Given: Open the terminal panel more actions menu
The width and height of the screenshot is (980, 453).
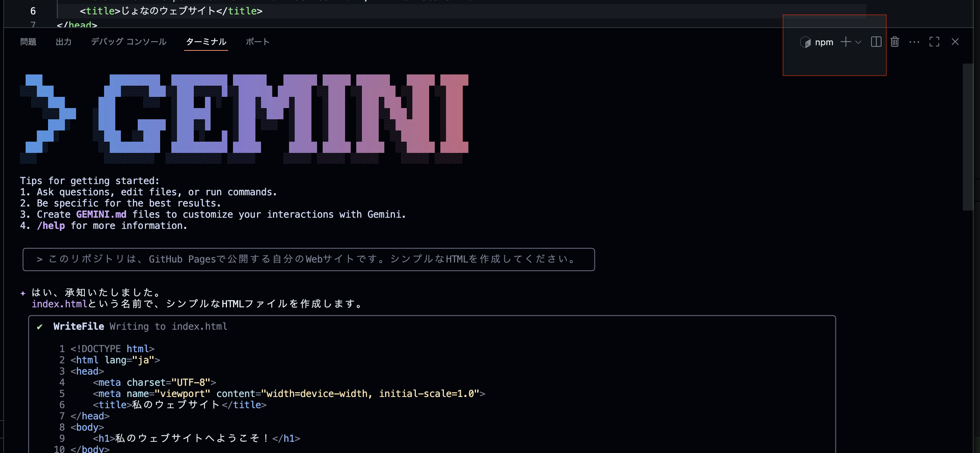Looking at the screenshot, I should click(x=914, y=42).
